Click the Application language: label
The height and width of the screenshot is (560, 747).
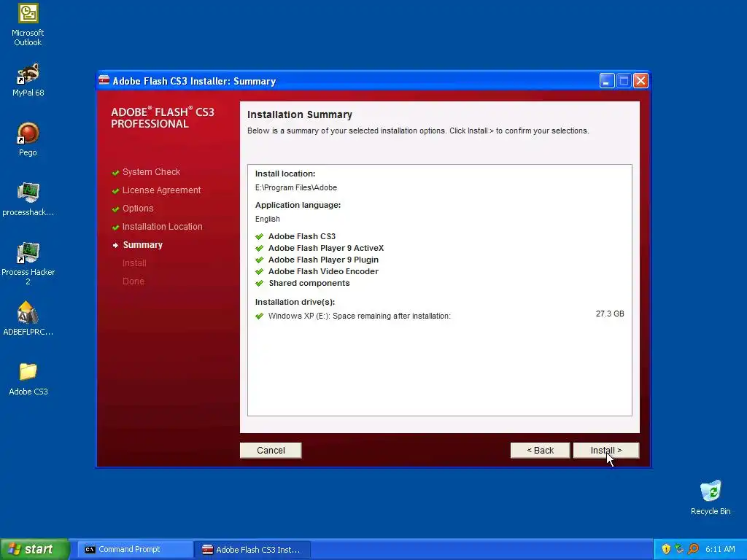click(x=298, y=205)
